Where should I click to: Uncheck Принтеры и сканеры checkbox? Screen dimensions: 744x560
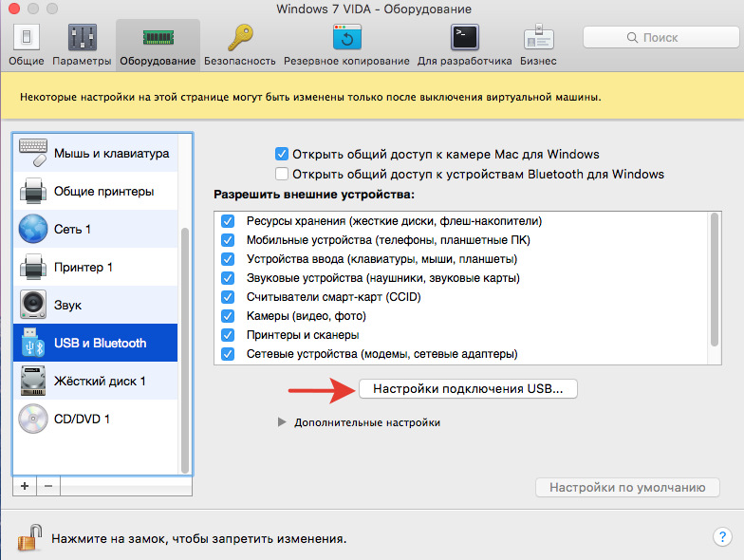click(228, 335)
